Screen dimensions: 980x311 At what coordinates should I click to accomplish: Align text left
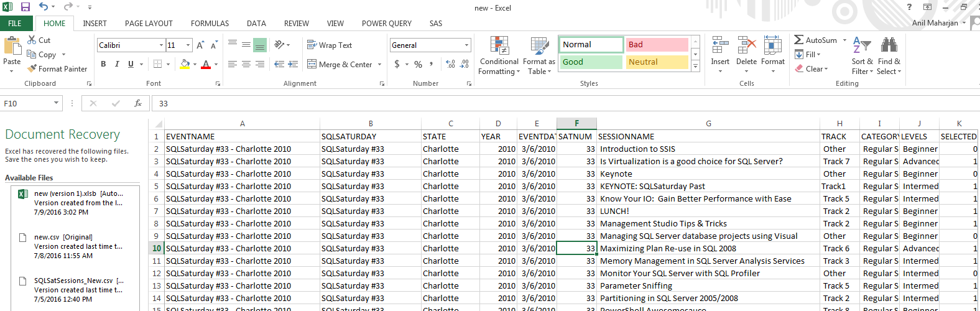pos(233,64)
